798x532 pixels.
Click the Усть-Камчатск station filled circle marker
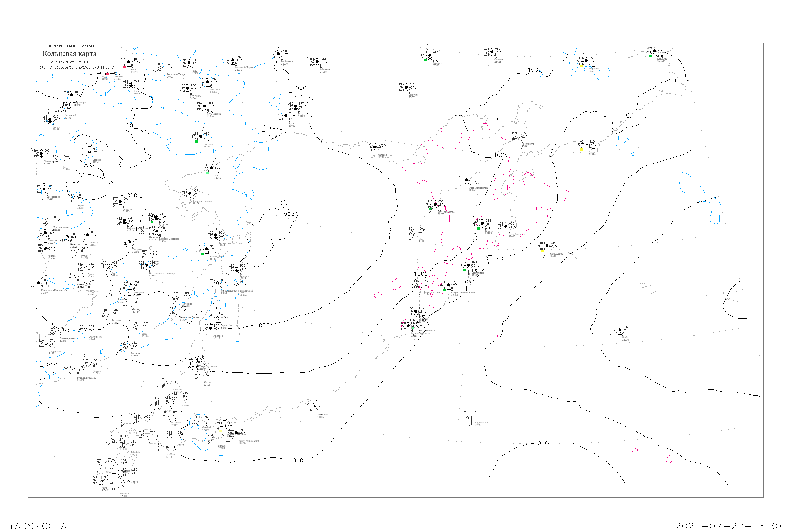point(506,226)
